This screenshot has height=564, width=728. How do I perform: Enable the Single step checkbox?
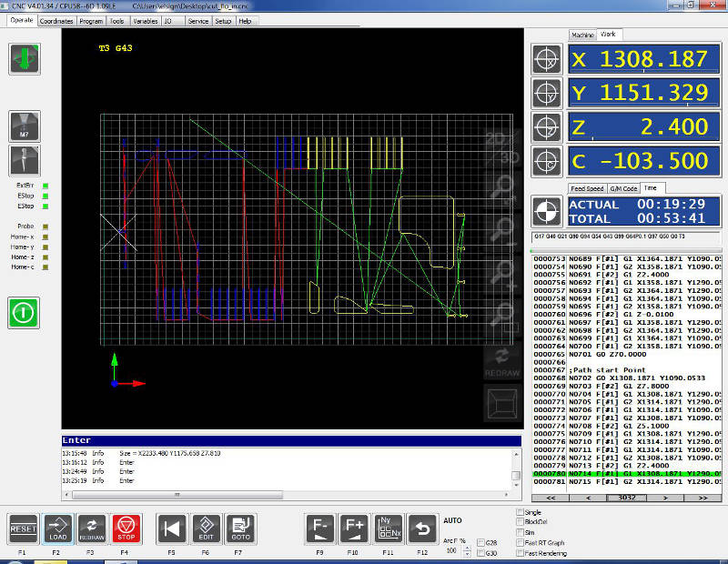[x=519, y=513]
